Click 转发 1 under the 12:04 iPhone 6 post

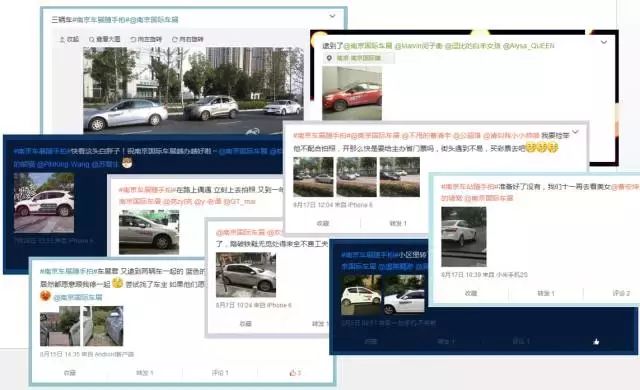398,223
